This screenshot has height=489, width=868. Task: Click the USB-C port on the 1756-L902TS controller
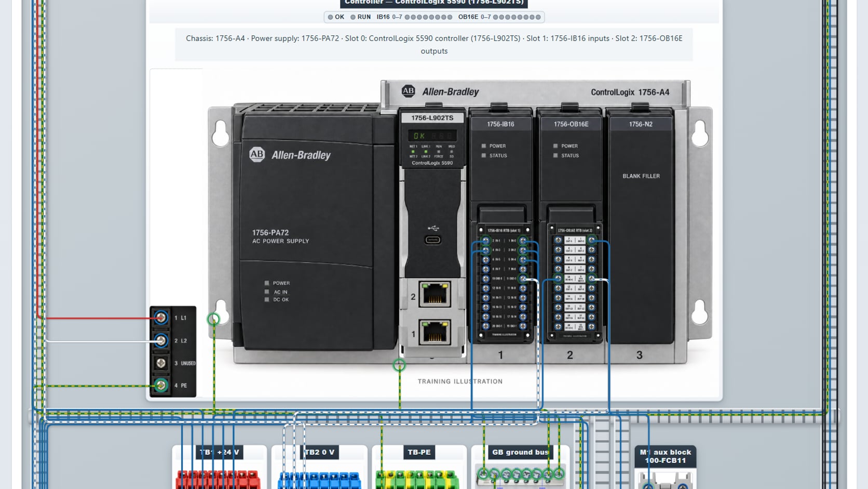point(433,240)
